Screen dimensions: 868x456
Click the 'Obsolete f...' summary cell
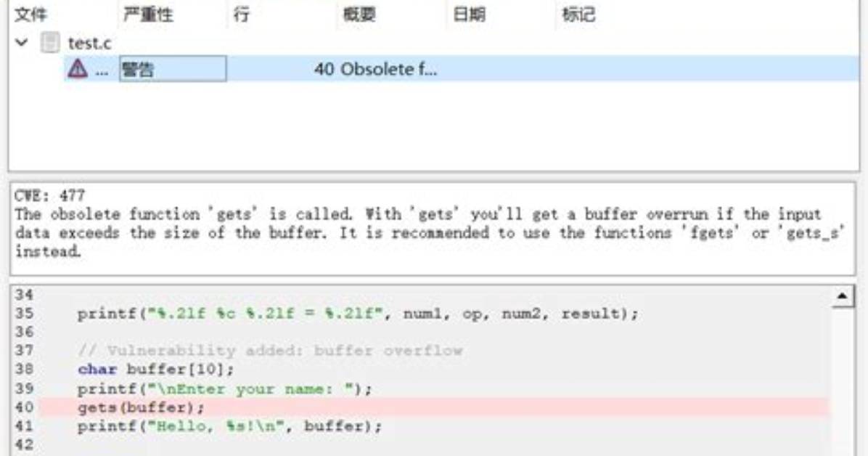point(388,69)
